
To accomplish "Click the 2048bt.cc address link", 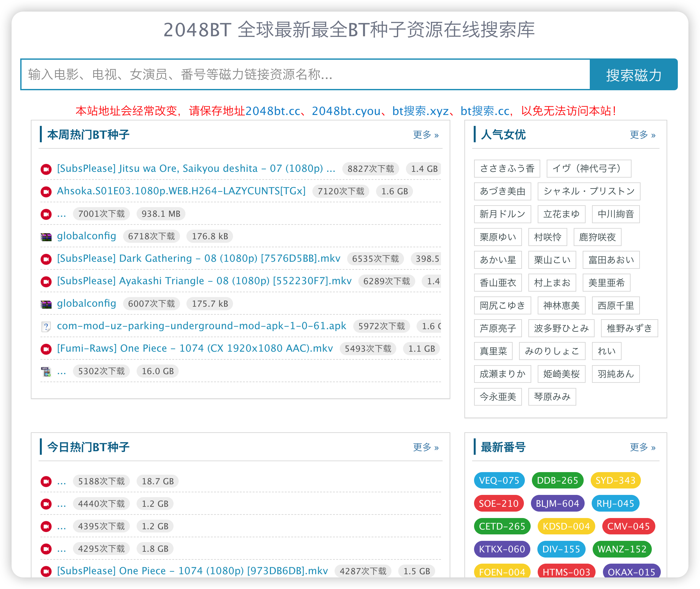I will (x=273, y=111).
